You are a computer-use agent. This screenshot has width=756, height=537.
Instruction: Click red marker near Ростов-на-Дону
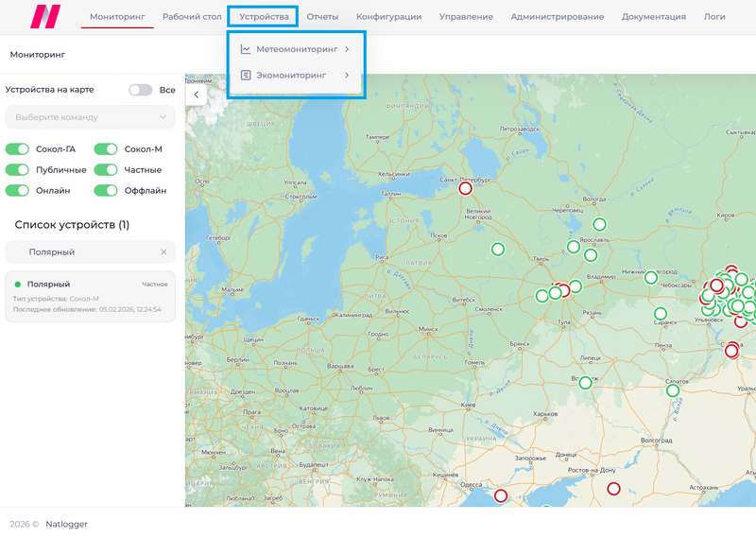[x=613, y=489]
